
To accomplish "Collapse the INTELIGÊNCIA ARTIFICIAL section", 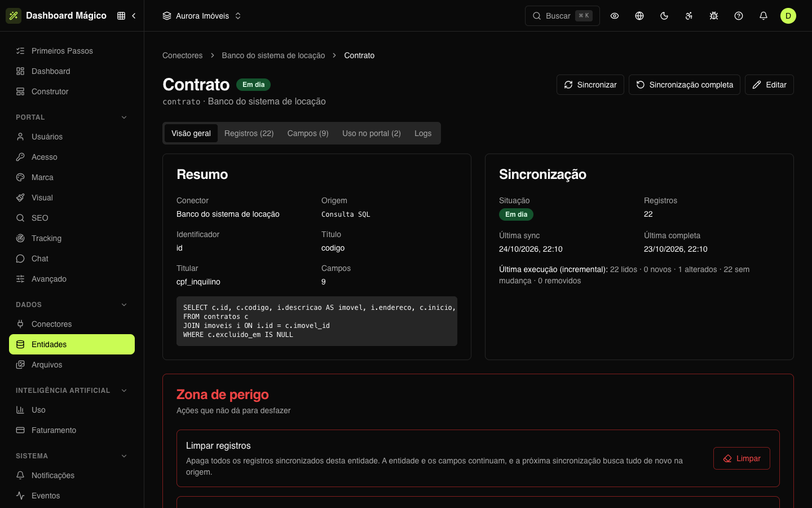I will click(x=72, y=391).
